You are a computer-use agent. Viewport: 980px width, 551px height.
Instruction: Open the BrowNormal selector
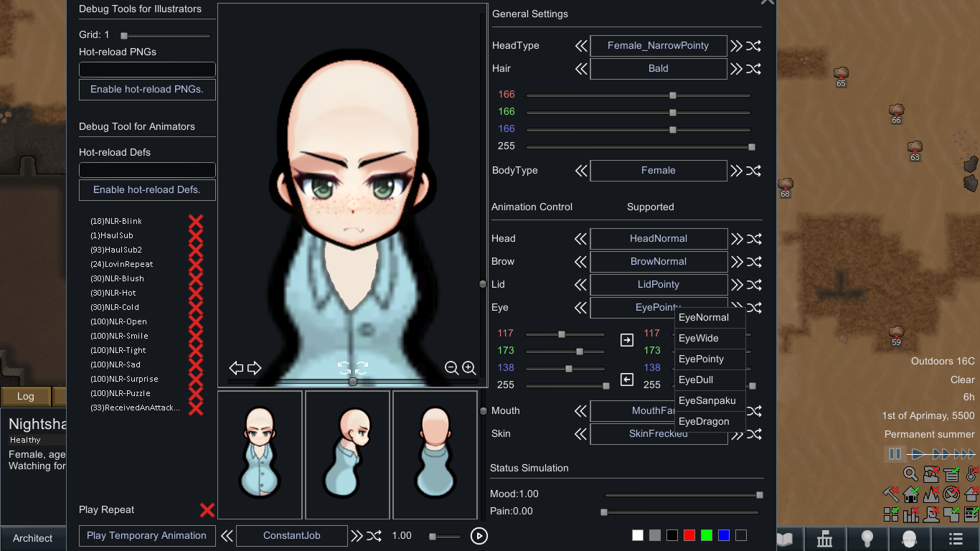[x=659, y=262]
